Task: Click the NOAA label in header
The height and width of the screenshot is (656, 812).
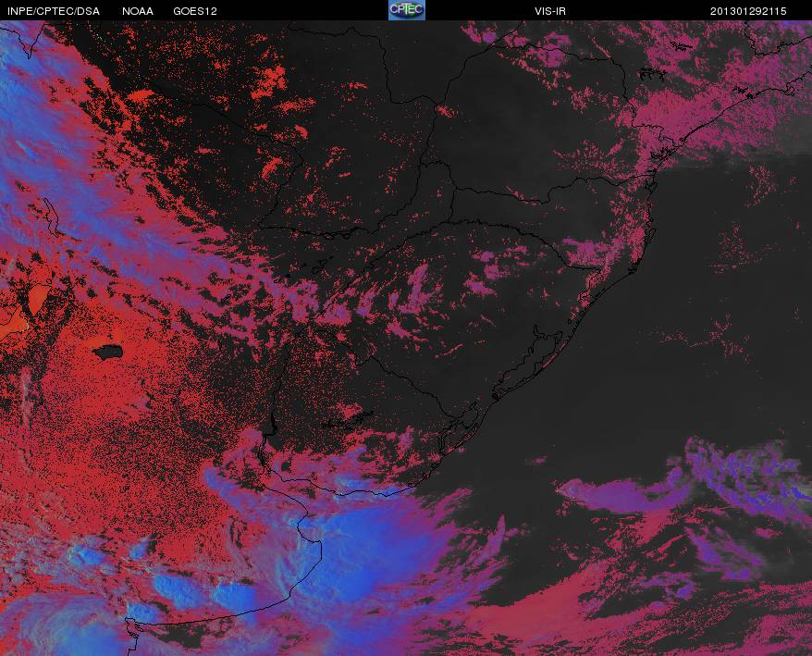Action: (138, 11)
